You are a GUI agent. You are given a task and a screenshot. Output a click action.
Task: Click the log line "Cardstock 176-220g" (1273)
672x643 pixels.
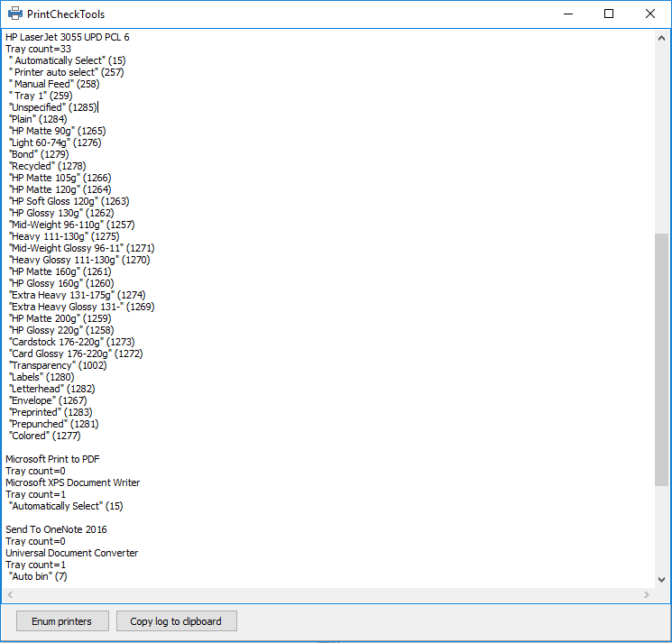(71, 342)
